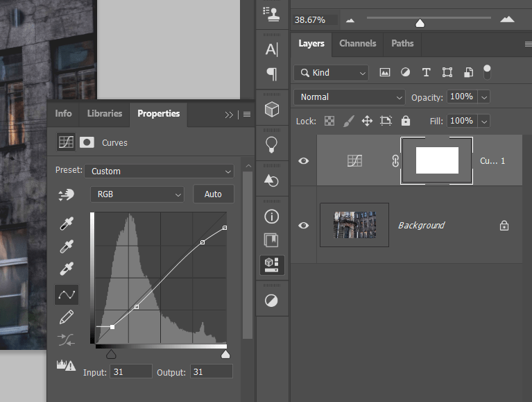
Task: Filter layers by type layers icon
Action: tap(426, 72)
